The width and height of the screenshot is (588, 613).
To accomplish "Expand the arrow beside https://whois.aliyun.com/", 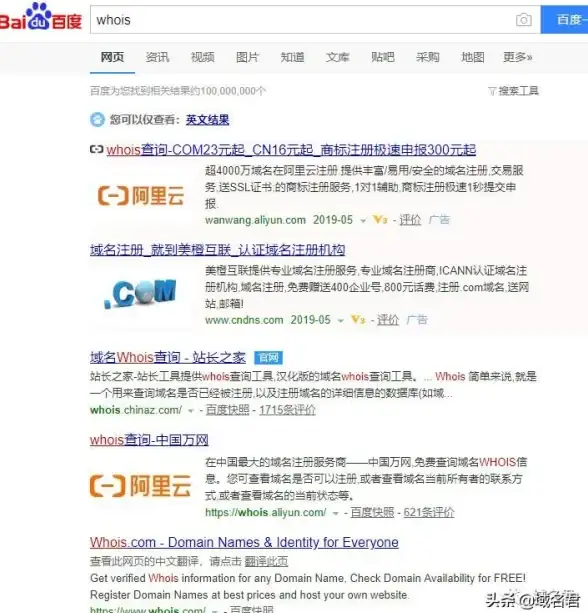I will (x=335, y=513).
